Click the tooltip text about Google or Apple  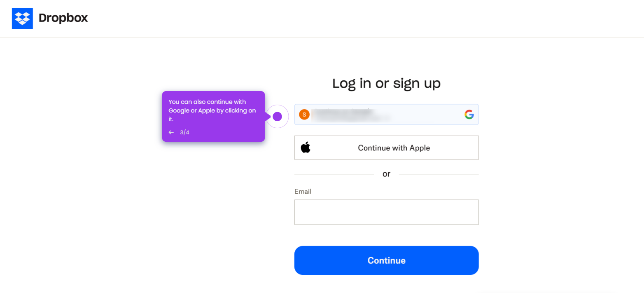212,110
